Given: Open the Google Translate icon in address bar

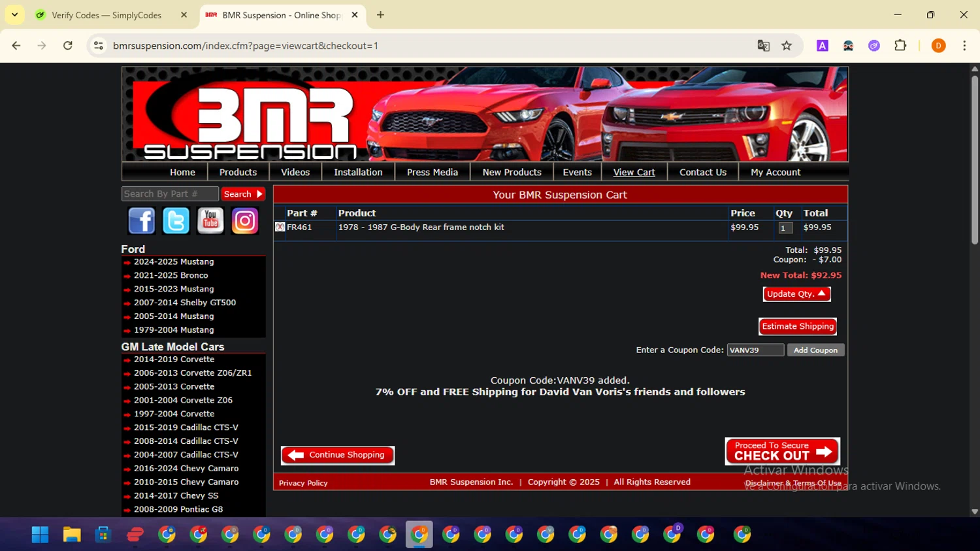Looking at the screenshot, I should point(763,46).
